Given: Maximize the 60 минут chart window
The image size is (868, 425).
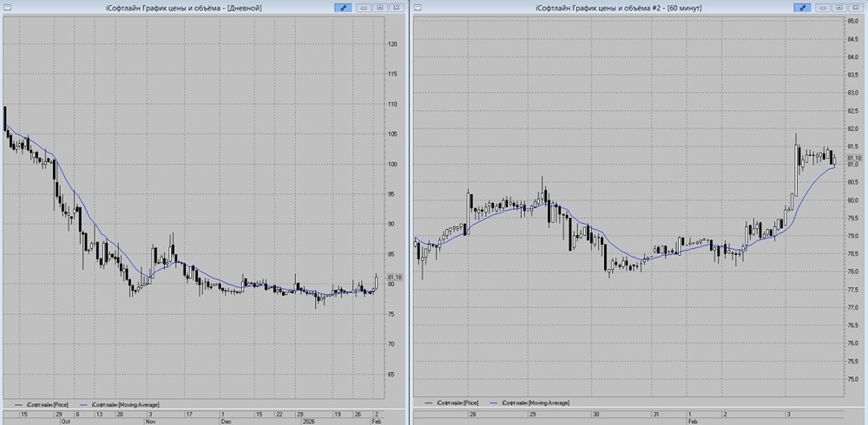Looking at the screenshot, I should (839, 8).
